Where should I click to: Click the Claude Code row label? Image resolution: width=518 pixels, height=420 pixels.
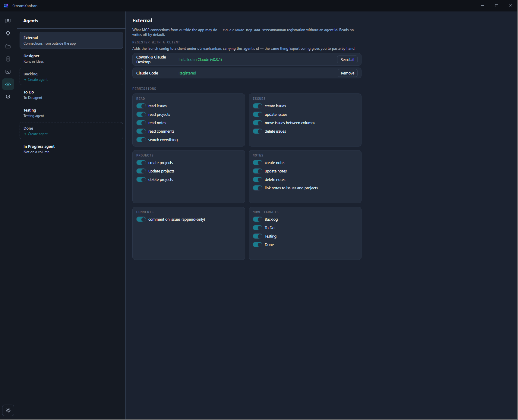147,73
